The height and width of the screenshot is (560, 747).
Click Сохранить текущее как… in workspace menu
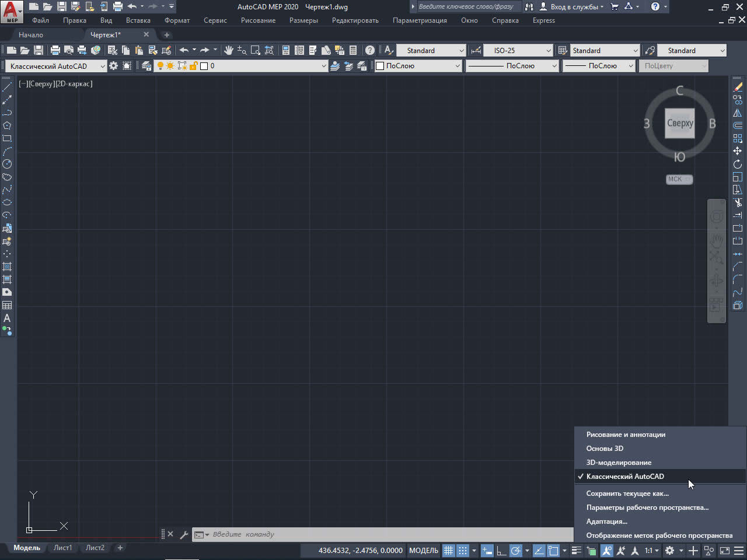coord(659,493)
